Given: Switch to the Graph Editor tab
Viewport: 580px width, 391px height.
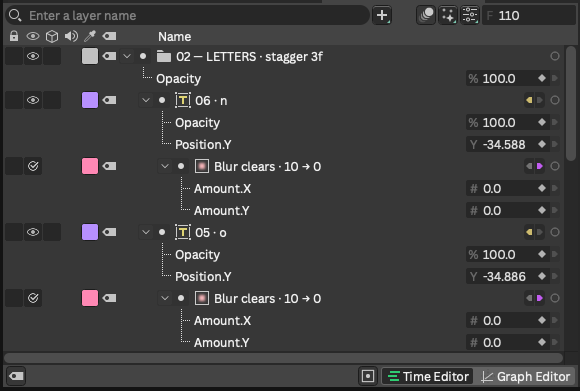Looking at the screenshot, I should (526, 377).
